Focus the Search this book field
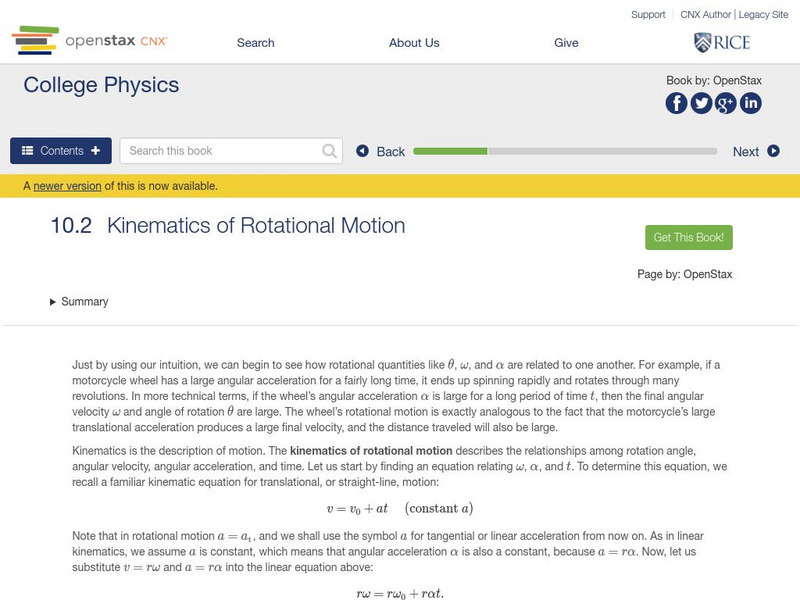The image size is (800, 600). pos(220,151)
